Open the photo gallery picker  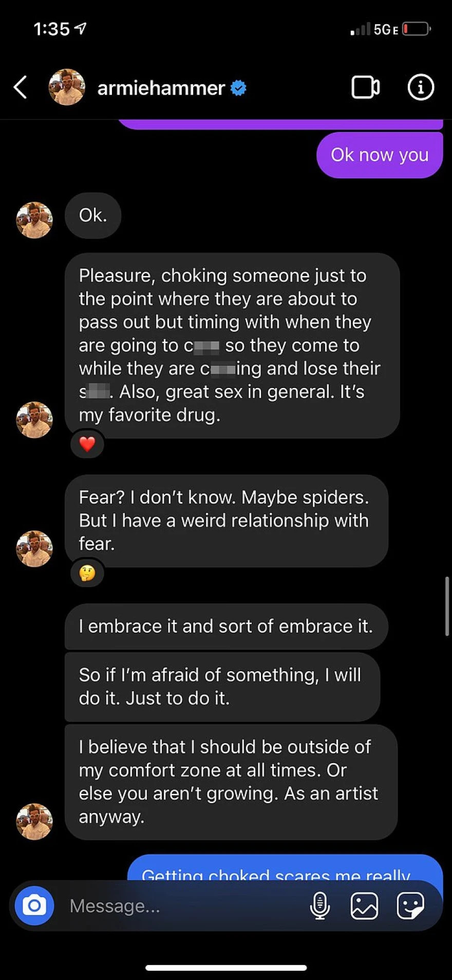[x=364, y=905]
